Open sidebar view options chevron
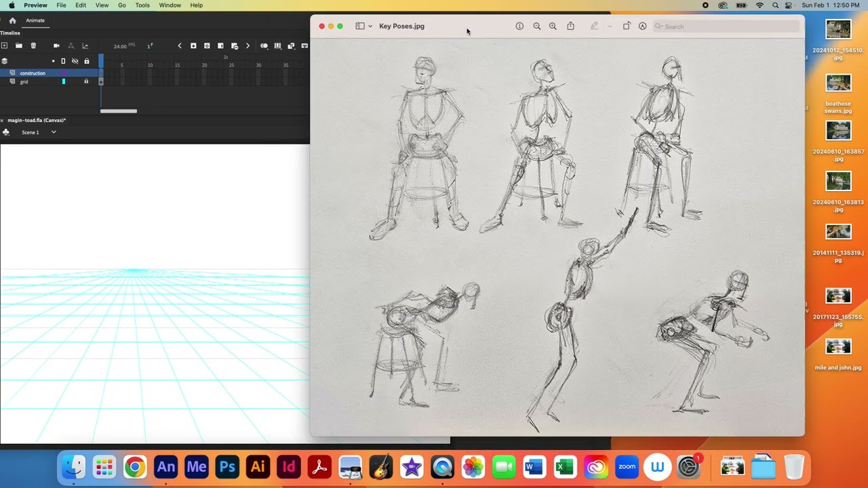This screenshot has height=488, width=868. pos(370,26)
